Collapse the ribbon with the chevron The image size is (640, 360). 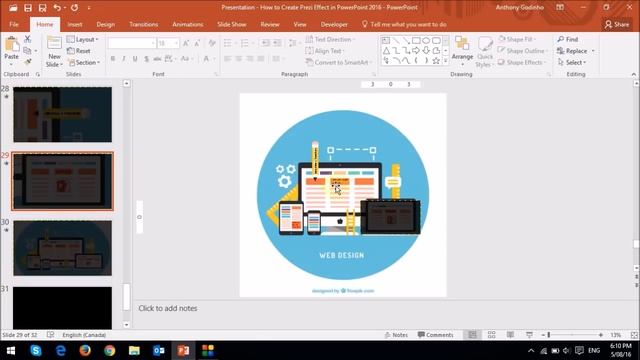click(633, 74)
